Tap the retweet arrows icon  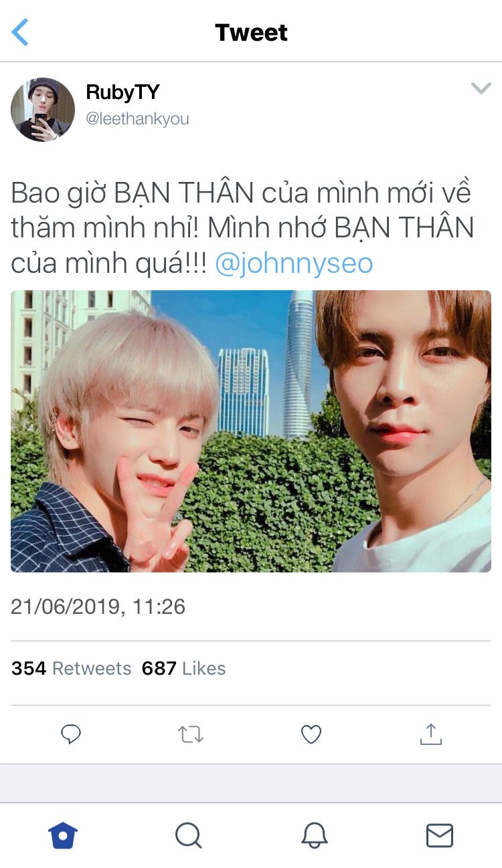click(x=191, y=735)
